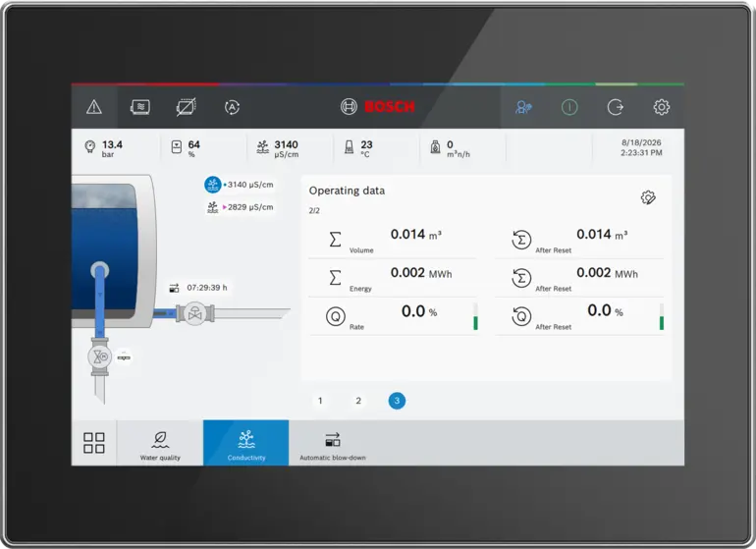756x549 pixels.
Task: Click the control valve symbol on horizontal pipe
Action: [x=195, y=313]
